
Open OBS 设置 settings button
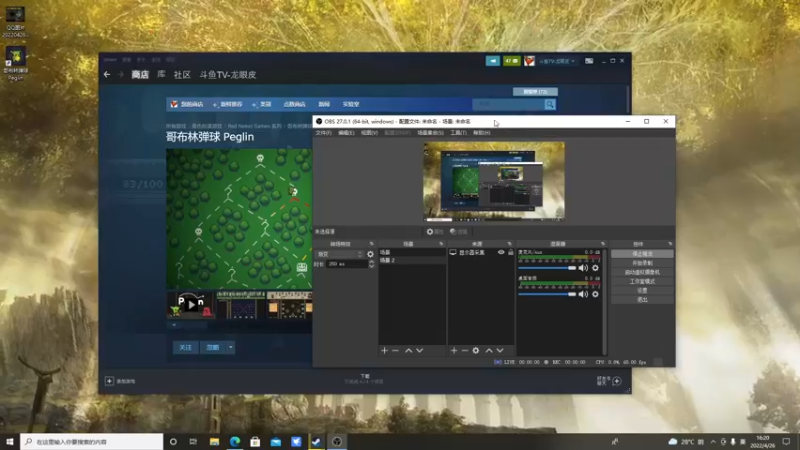(x=642, y=290)
